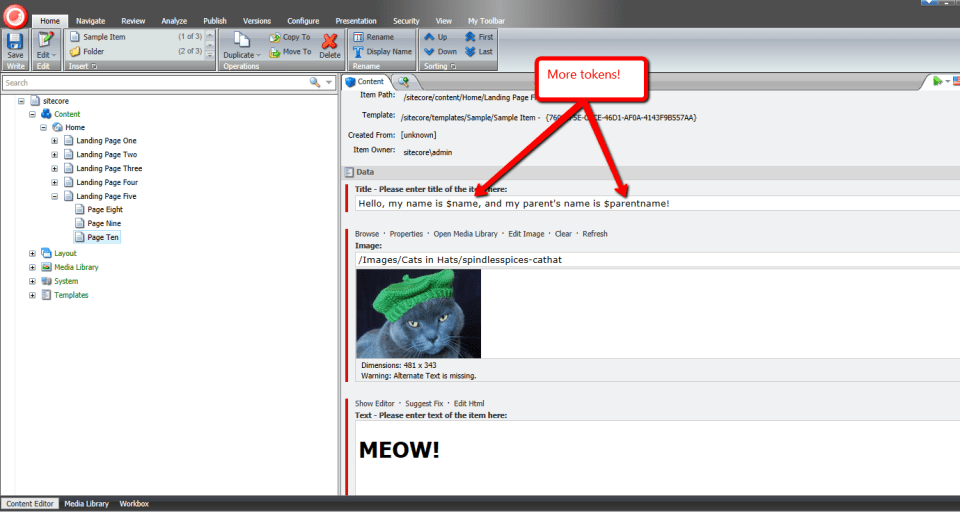Select Page Nine in content tree
The image size is (960, 512).
(104, 223)
